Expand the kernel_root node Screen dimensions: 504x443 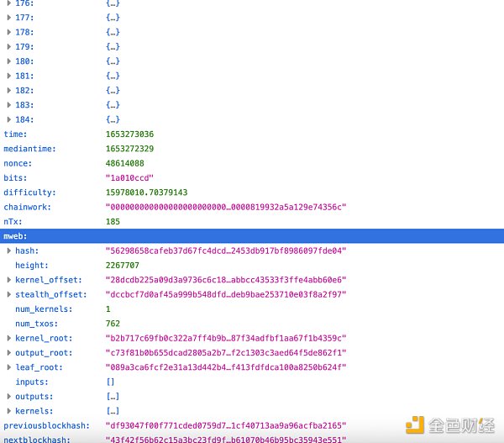click(x=9, y=338)
